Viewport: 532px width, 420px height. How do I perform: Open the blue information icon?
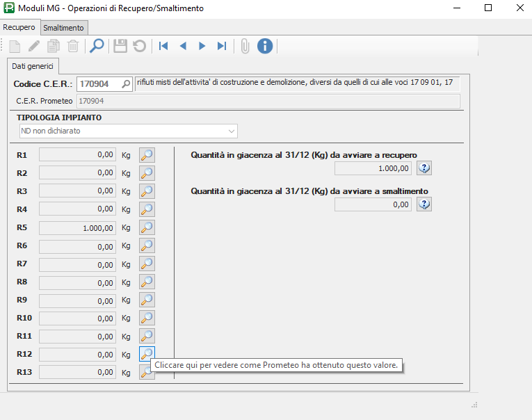coord(265,46)
